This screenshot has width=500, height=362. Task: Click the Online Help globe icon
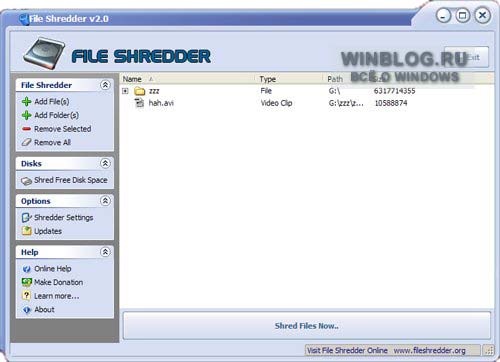(26, 269)
